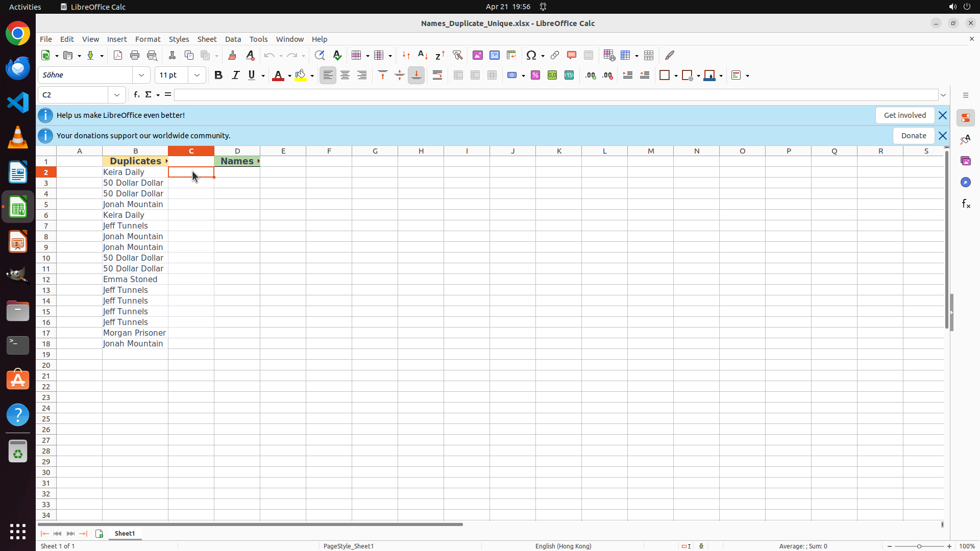Expand the Name Box dropdown arrow
The image size is (980, 551).
tap(117, 95)
